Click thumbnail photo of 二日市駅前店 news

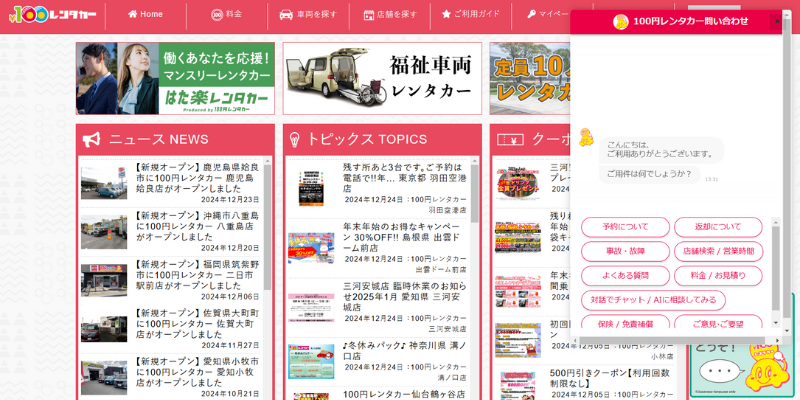(x=104, y=280)
